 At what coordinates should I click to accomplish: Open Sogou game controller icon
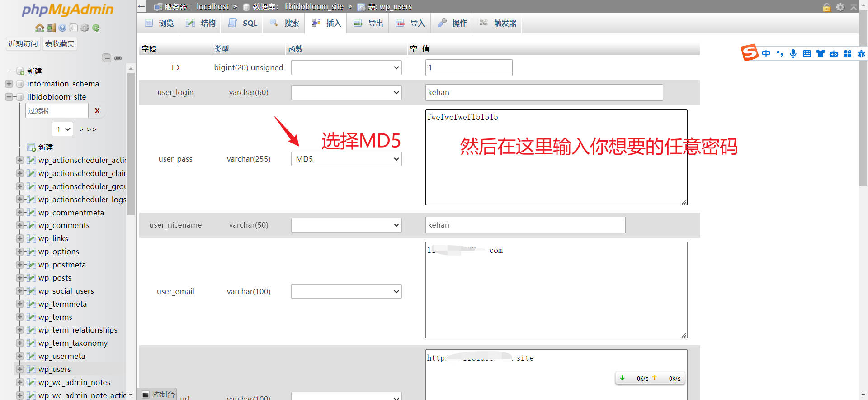pos(834,54)
